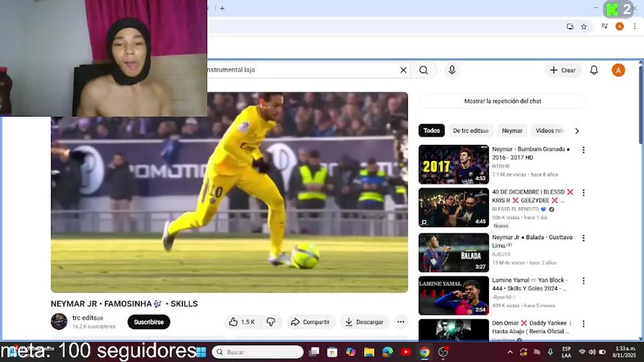
Task: Open Chrome three-dot menu
Action: pyautogui.click(x=634, y=27)
